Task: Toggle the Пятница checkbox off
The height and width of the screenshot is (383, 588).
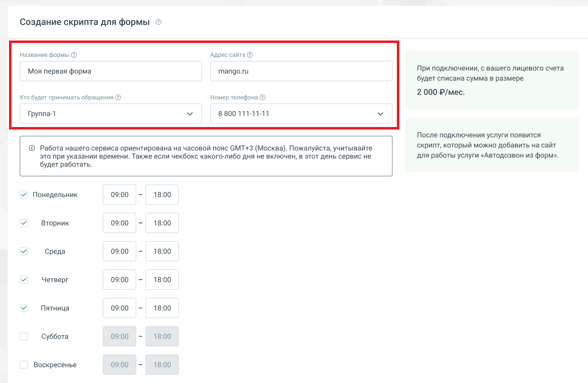Action: click(24, 308)
